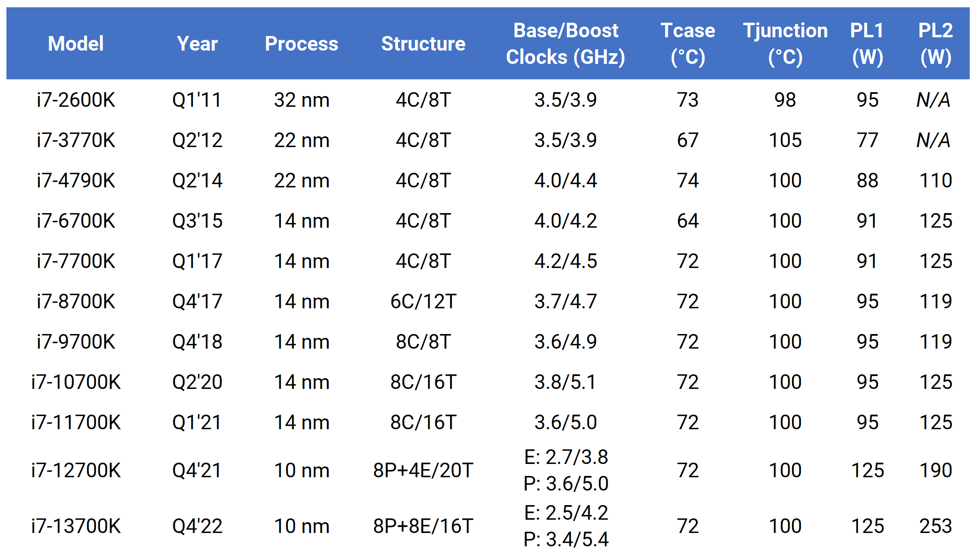Select the Year column header
Image resolution: width=977 pixels, height=560 pixels.
(197, 44)
